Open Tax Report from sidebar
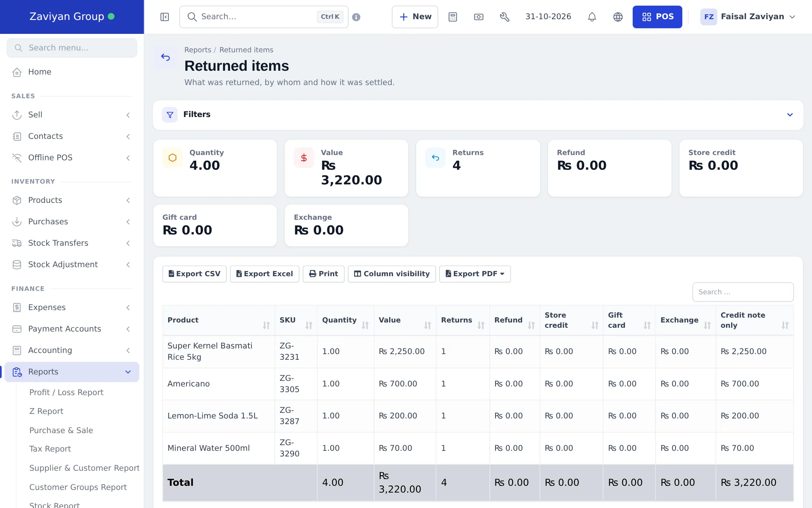Viewport: 812px width, 508px height. click(50, 449)
